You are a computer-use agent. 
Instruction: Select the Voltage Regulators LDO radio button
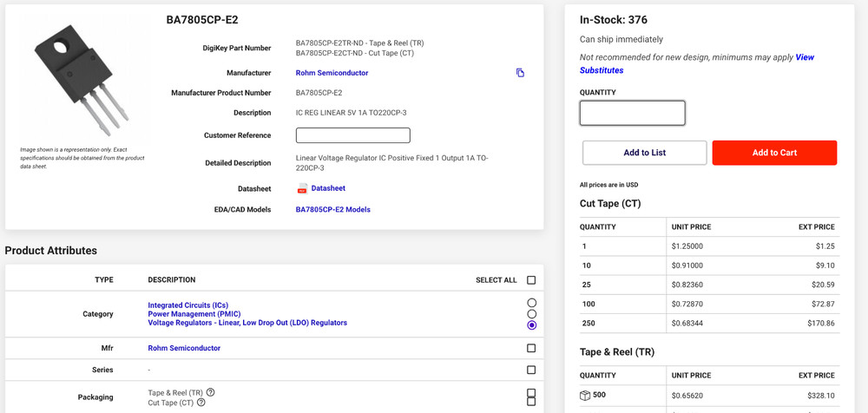[532, 325]
